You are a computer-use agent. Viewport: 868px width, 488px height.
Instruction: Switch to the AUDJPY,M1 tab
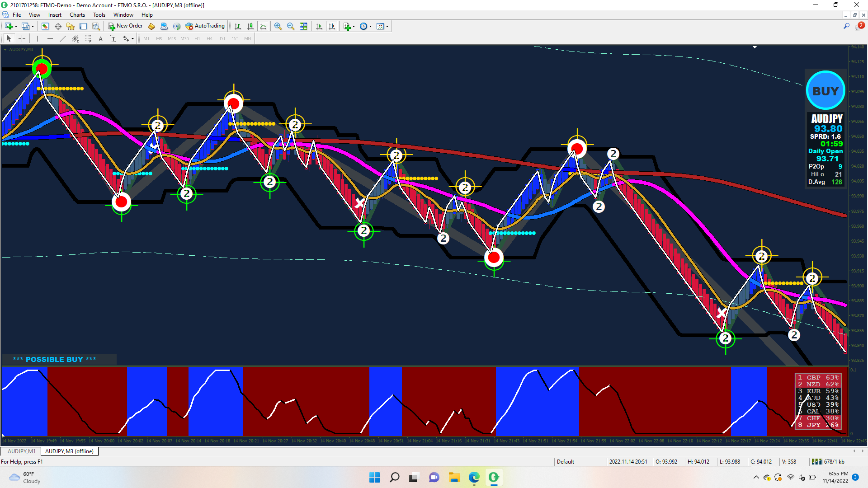coord(21,451)
